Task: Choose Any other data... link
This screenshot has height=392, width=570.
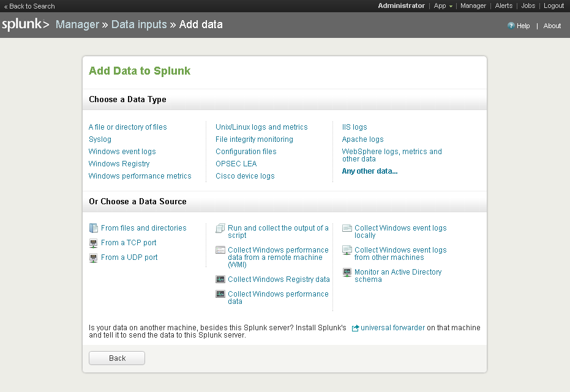Action: [x=370, y=171]
